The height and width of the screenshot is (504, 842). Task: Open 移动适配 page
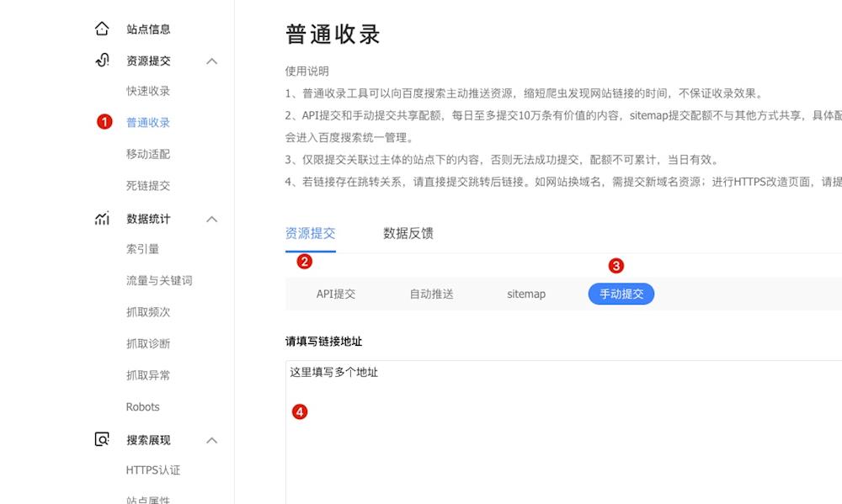pos(148,154)
